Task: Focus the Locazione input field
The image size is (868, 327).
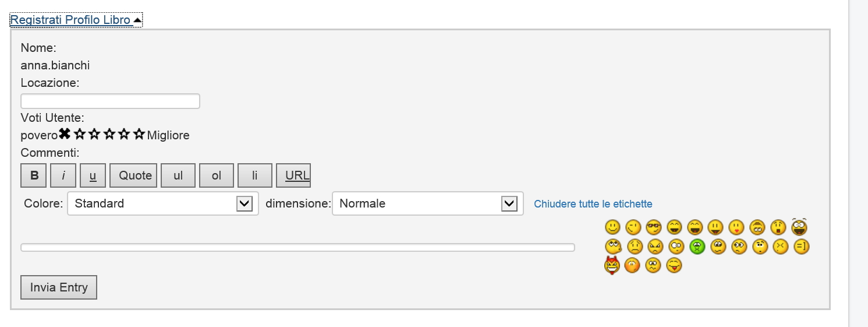Action: tap(111, 101)
